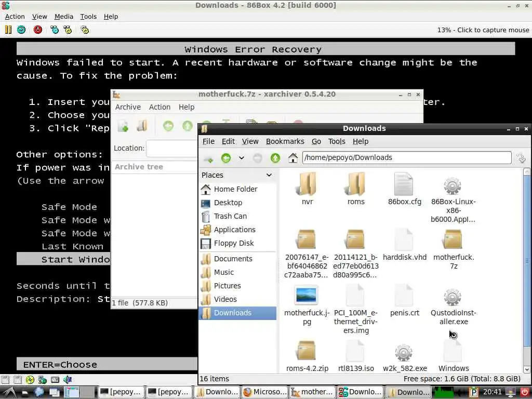Open the Bookmarks menu in file manager
532x399 pixels.
(285, 141)
